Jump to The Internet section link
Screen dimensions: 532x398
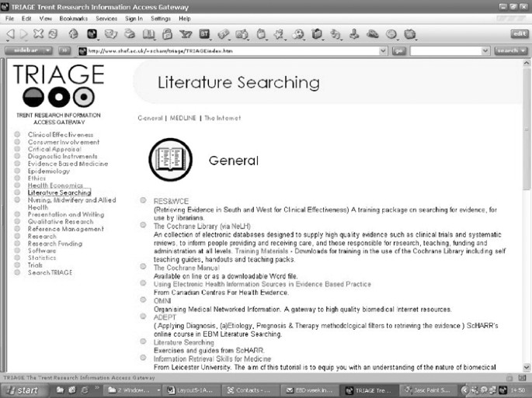(x=223, y=118)
